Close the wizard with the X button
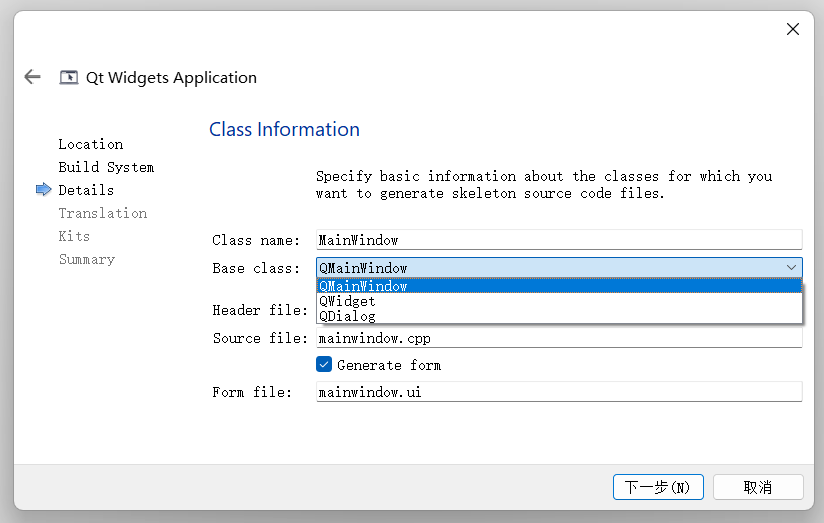Screen dimensions: 824x523 (792, 29)
